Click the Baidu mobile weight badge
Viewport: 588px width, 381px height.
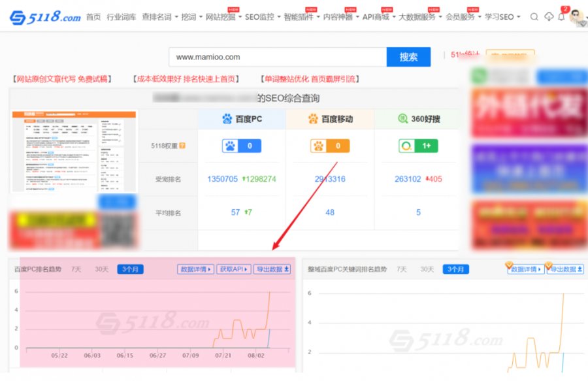[330, 146]
